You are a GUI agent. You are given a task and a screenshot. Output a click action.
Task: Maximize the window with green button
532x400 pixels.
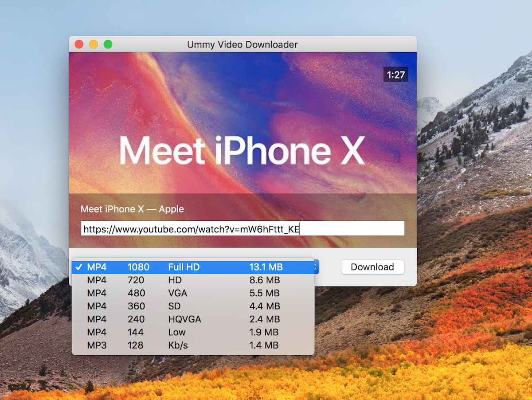108,44
